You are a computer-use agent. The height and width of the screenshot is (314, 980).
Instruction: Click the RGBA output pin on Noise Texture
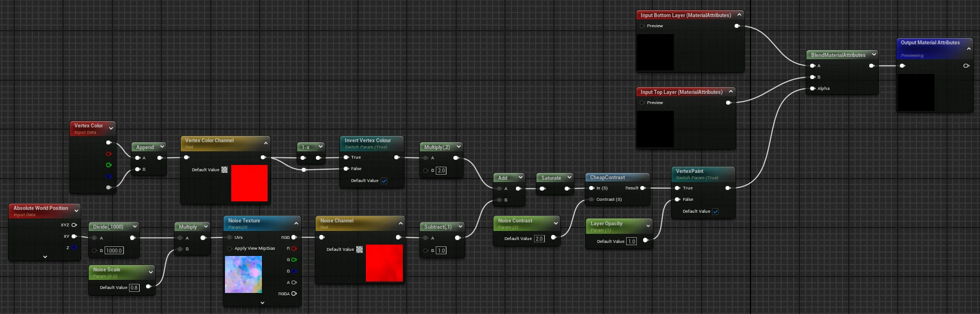[294, 294]
